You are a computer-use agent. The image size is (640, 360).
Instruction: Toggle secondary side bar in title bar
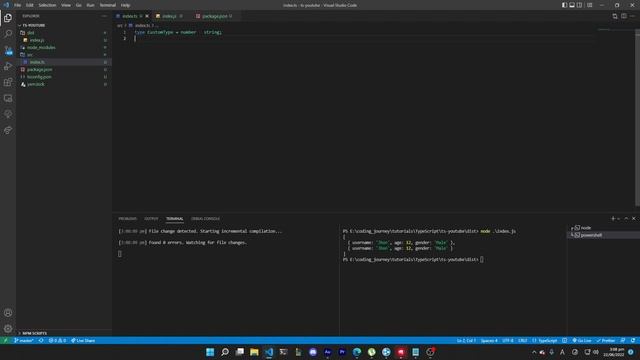click(x=579, y=5)
